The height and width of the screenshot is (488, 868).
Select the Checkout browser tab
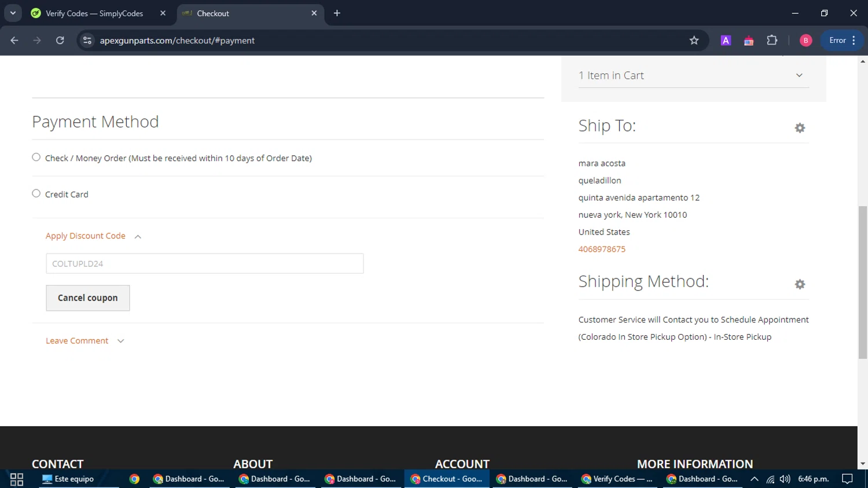(x=243, y=13)
